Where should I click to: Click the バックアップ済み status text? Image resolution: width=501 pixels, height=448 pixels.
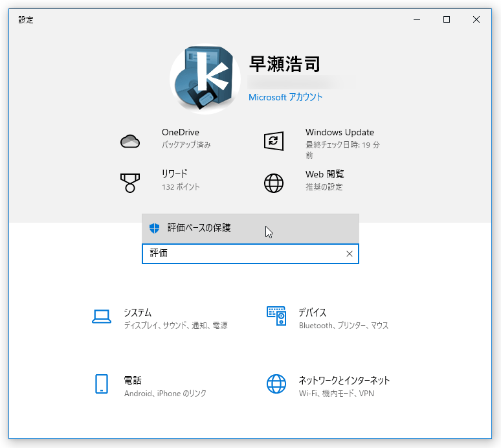(x=186, y=145)
